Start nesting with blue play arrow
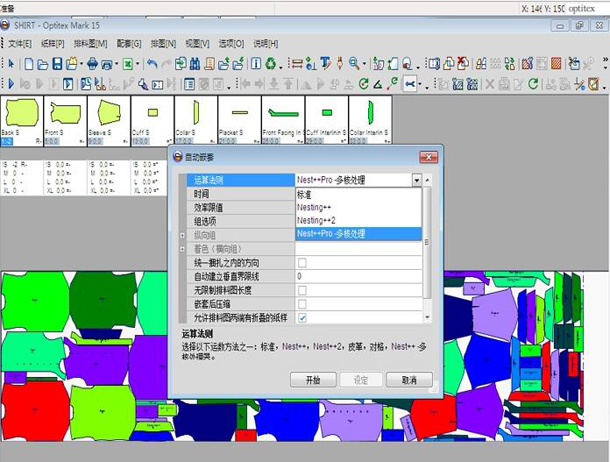 point(11,84)
